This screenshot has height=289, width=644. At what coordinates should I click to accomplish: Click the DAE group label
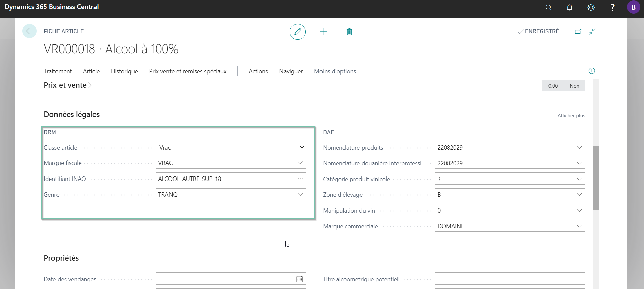click(x=329, y=132)
